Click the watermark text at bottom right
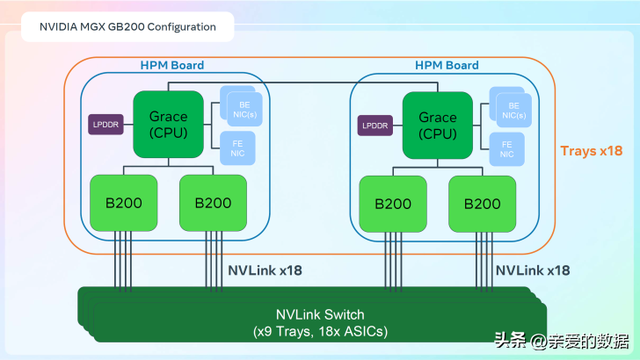The width and height of the screenshot is (640, 360). 562,341
